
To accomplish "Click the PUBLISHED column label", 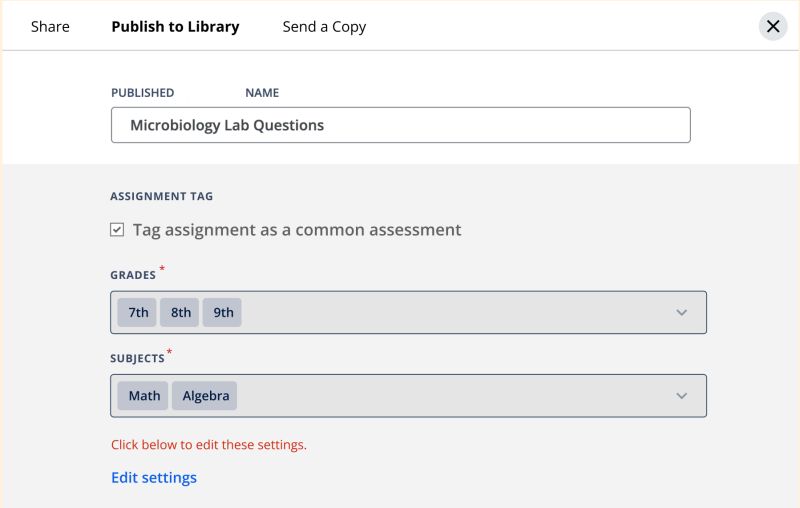I will point(142,93).
